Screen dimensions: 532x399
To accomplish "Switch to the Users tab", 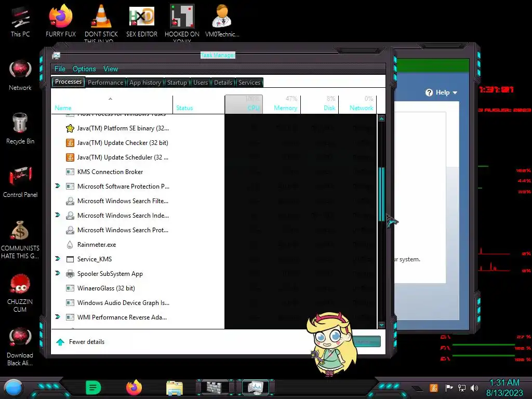I will coord(201,83).
